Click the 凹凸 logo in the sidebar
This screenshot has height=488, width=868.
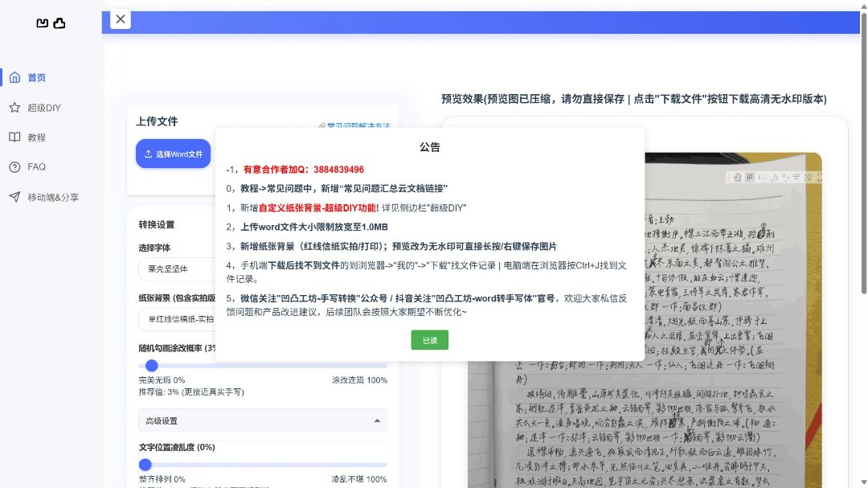pyautogui.click(x=51, y=23)
